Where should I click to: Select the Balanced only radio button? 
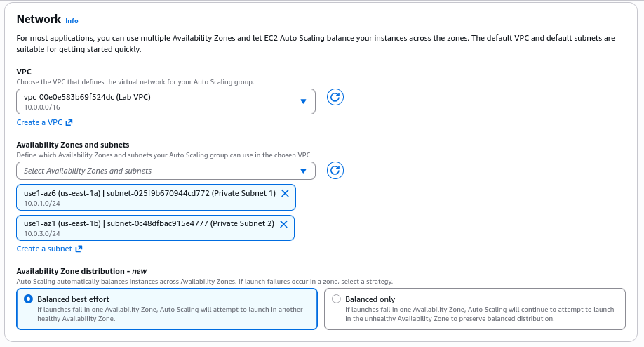[x=336, y=299]
